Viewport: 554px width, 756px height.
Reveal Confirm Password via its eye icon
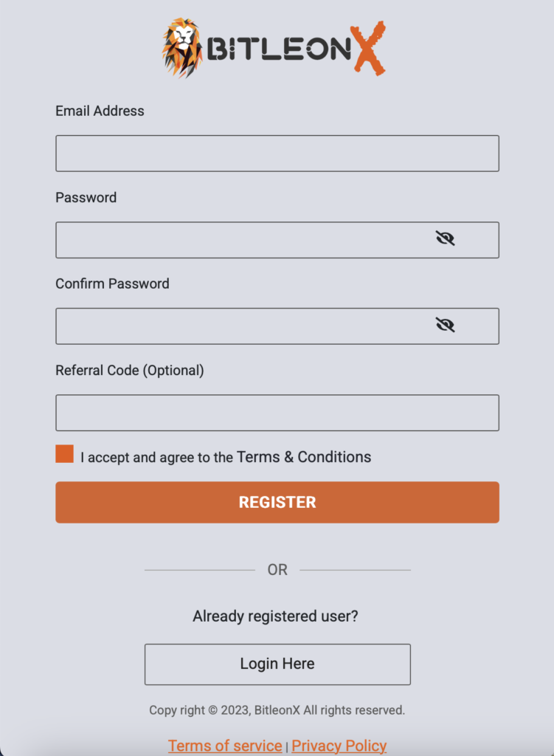[445, 325]
